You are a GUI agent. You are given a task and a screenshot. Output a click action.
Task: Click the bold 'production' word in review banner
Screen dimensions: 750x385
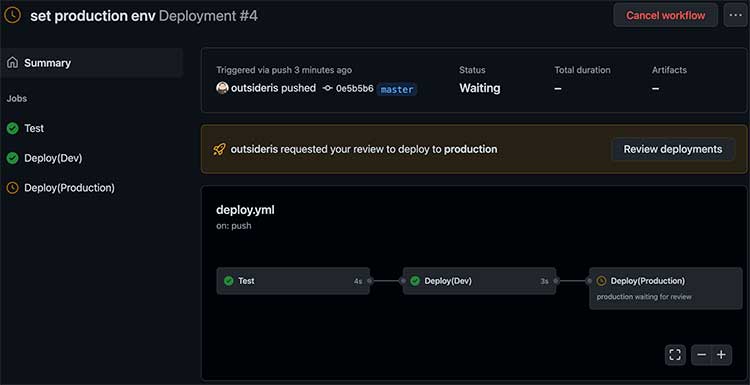[471, 150]
